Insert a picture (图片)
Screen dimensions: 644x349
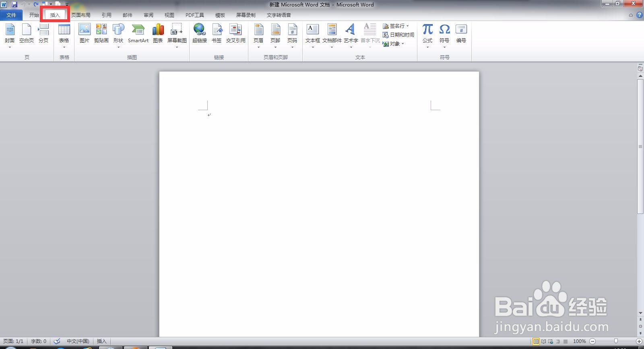pos(85,34)
